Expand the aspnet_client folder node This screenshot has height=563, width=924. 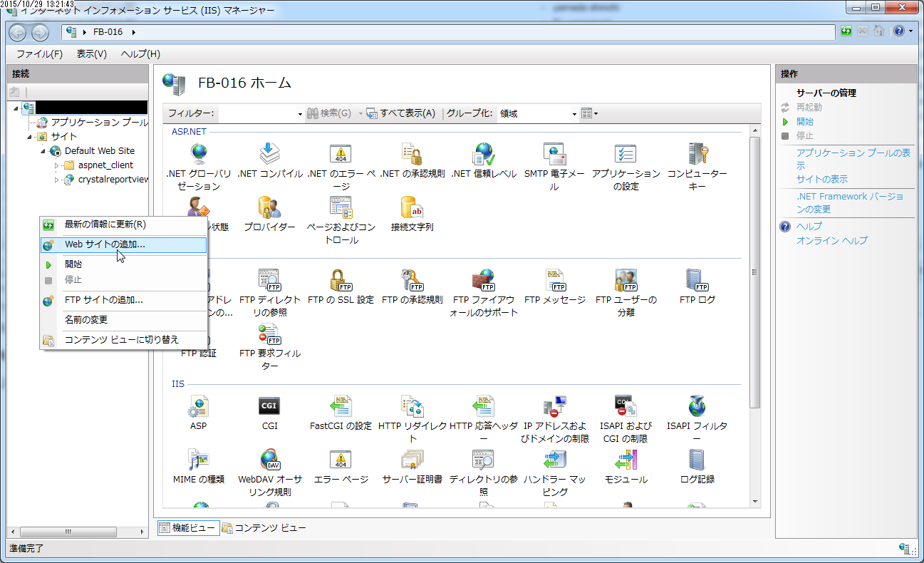57,165
